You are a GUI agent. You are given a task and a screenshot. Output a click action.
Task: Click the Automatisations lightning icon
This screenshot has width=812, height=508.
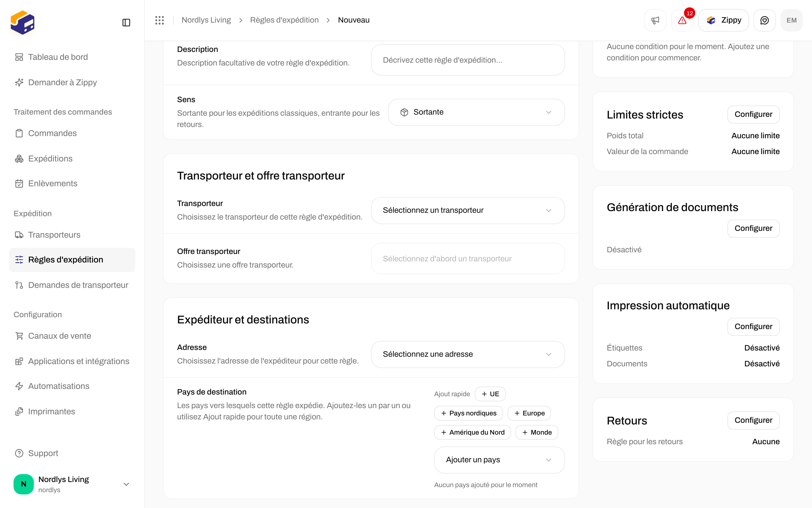[x=19, y=386]
